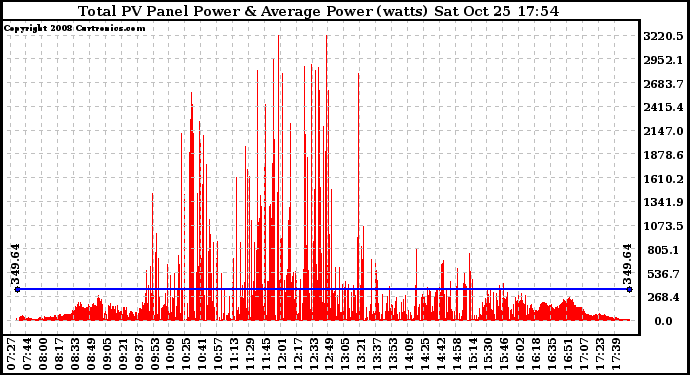Click the 16:51 time axis label

[568, 354]
